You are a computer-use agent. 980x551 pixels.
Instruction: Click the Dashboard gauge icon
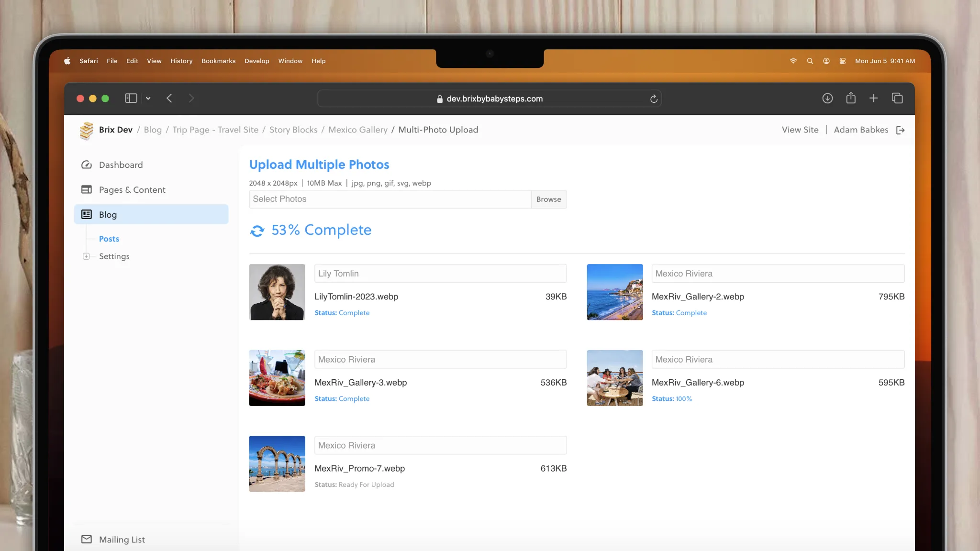point(87,165)
